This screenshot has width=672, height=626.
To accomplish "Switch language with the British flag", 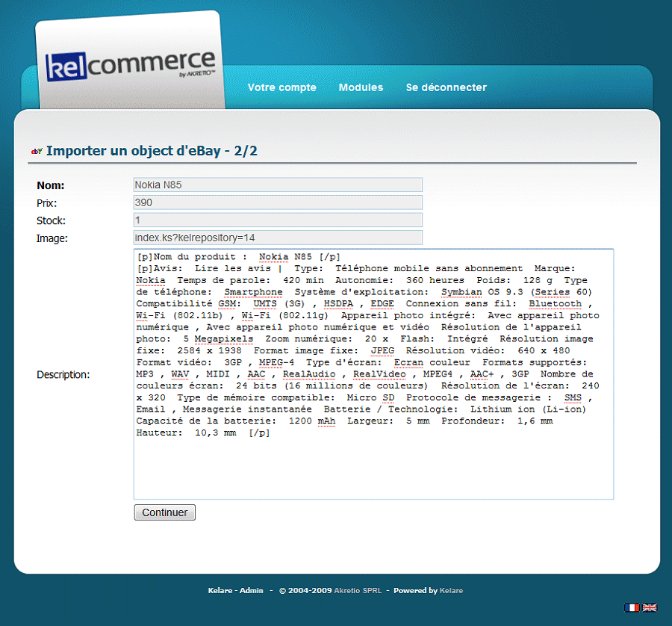I will [x=650, y=607].
